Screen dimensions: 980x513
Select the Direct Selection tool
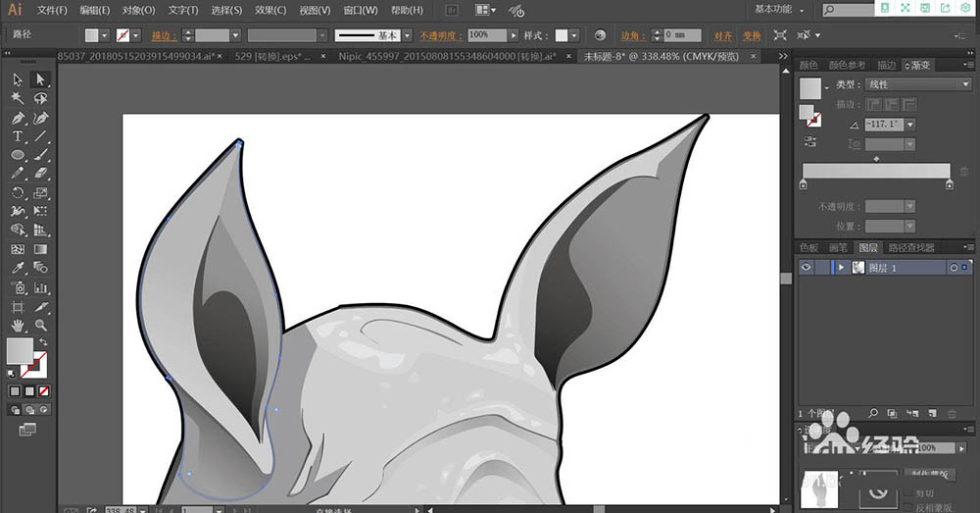point(40,79)
